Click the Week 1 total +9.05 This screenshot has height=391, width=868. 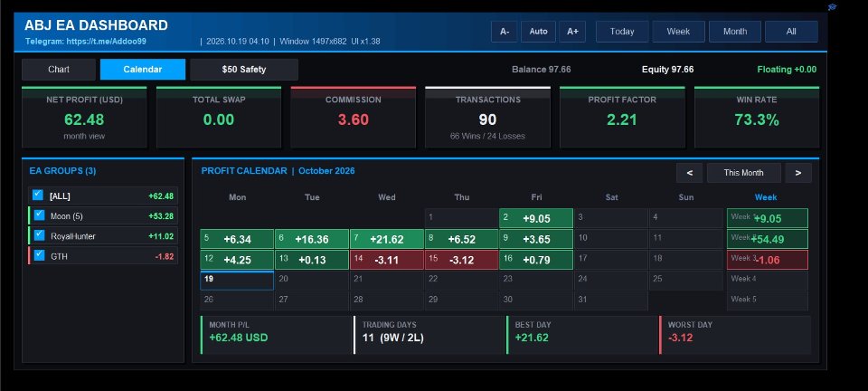[768, 218]
